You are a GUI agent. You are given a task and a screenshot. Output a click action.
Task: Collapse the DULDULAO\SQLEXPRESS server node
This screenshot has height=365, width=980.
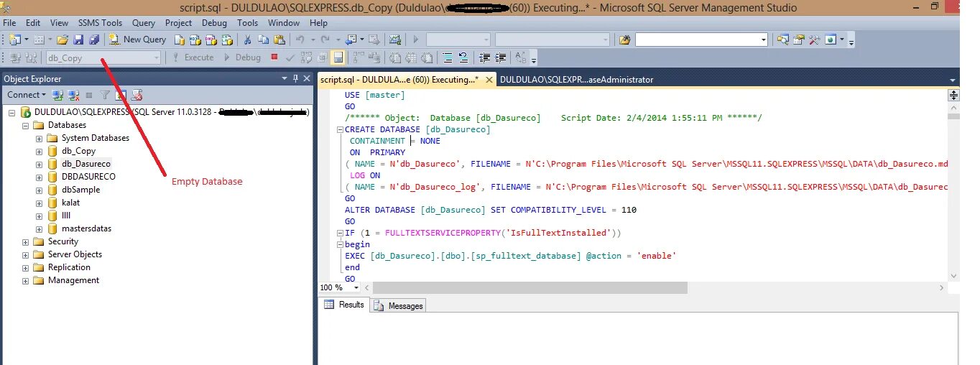coord(13,112)
